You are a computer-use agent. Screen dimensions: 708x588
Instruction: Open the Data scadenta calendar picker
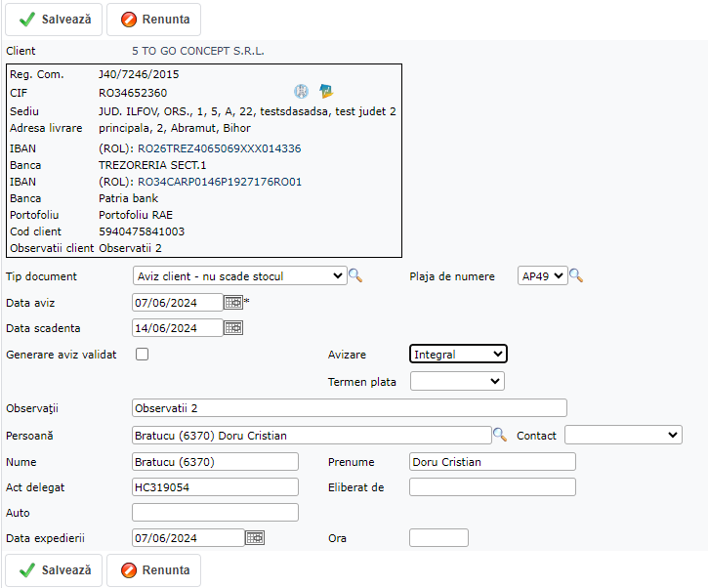tap(233, 328)
